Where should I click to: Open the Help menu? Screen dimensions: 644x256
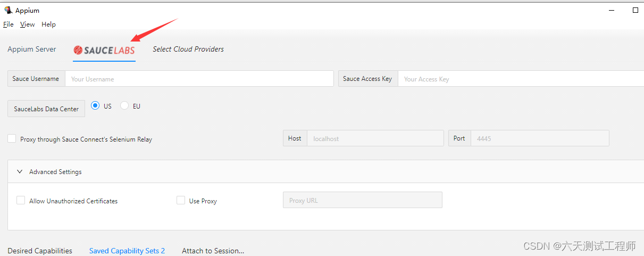[x=48, y=24]
